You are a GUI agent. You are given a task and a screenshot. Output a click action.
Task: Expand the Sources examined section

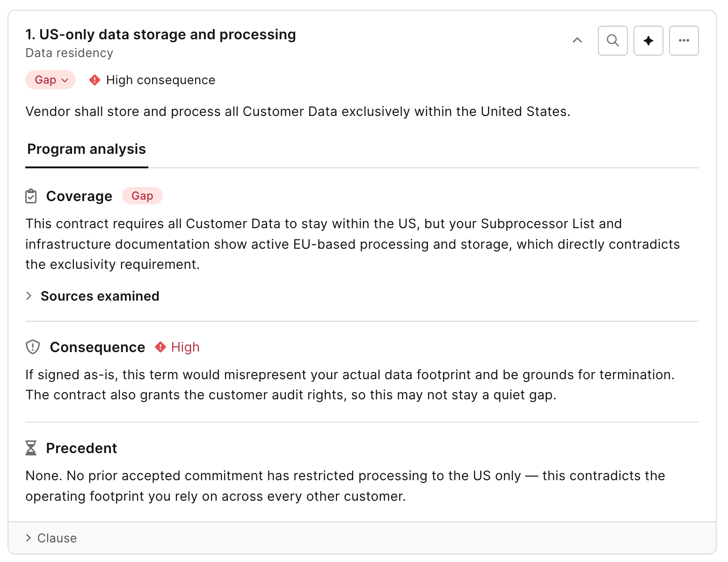point(93,296)
